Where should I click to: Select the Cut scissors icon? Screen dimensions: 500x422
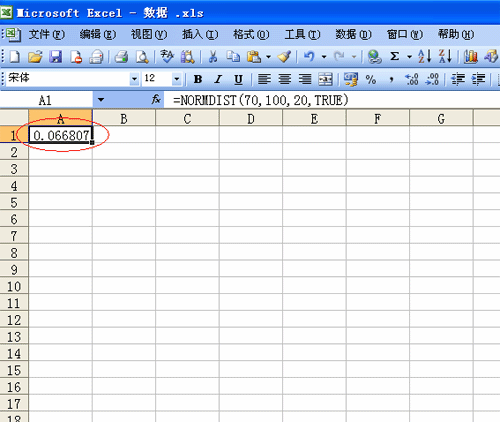[212, 57]
